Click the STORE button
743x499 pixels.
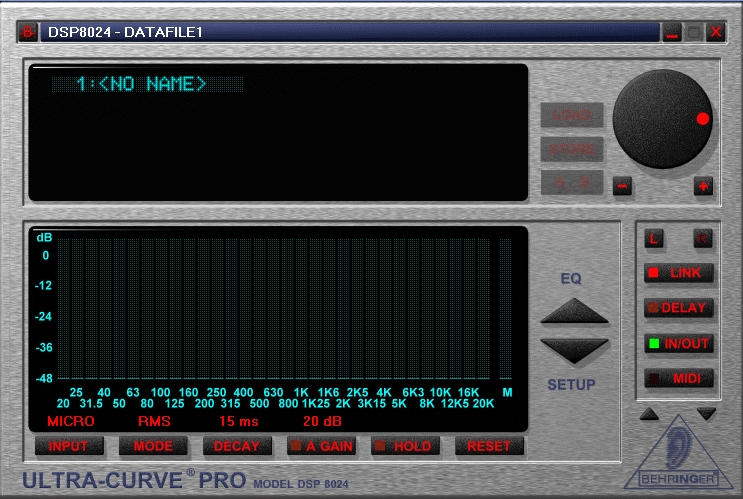572,149
